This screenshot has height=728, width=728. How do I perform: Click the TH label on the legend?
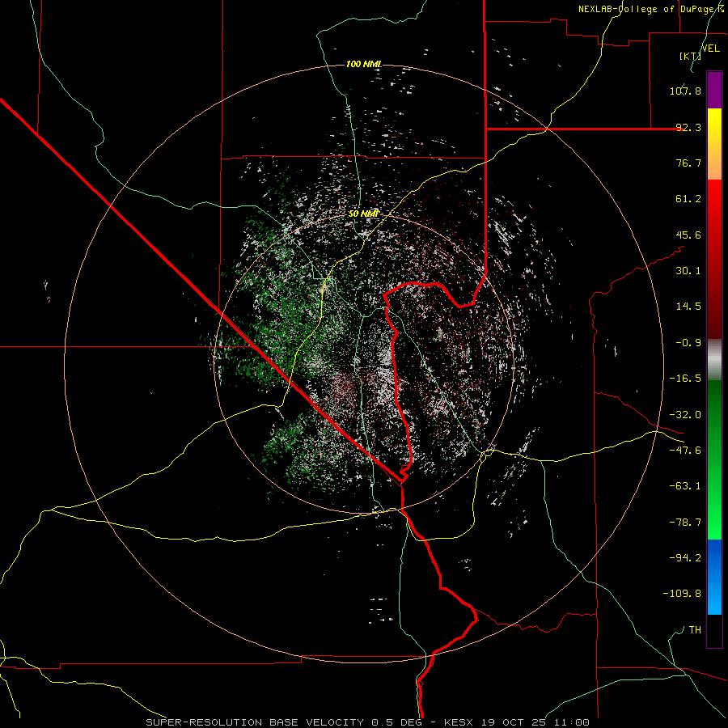coord(695,630)
